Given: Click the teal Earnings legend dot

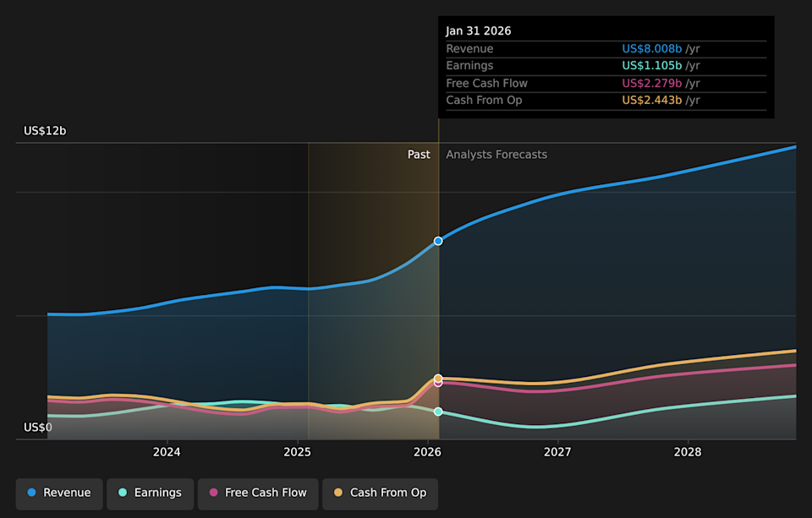Looking at the screenshot, I should click(123, 493).
